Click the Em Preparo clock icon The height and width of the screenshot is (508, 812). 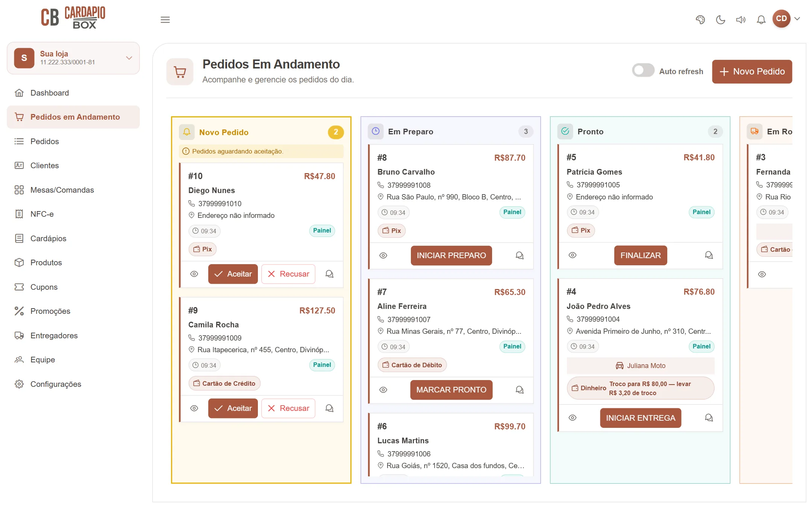[x=376, y=131]
